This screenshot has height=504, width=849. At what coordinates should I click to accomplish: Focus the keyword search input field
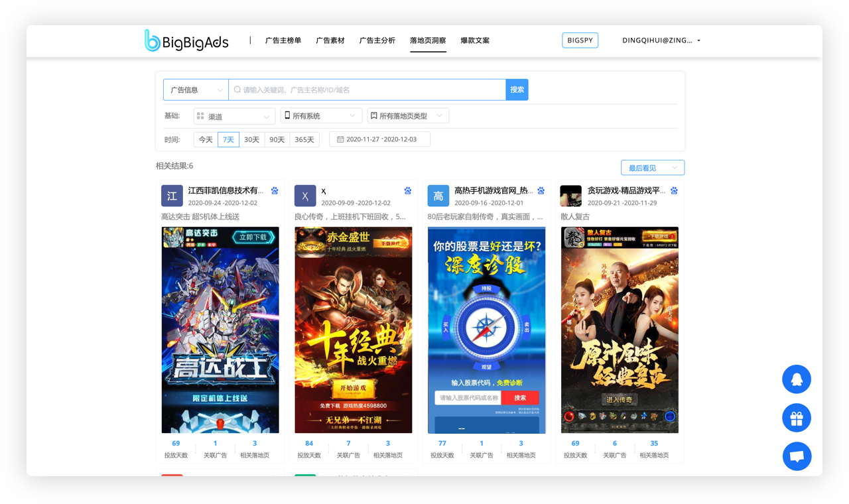tap(367, 90)
